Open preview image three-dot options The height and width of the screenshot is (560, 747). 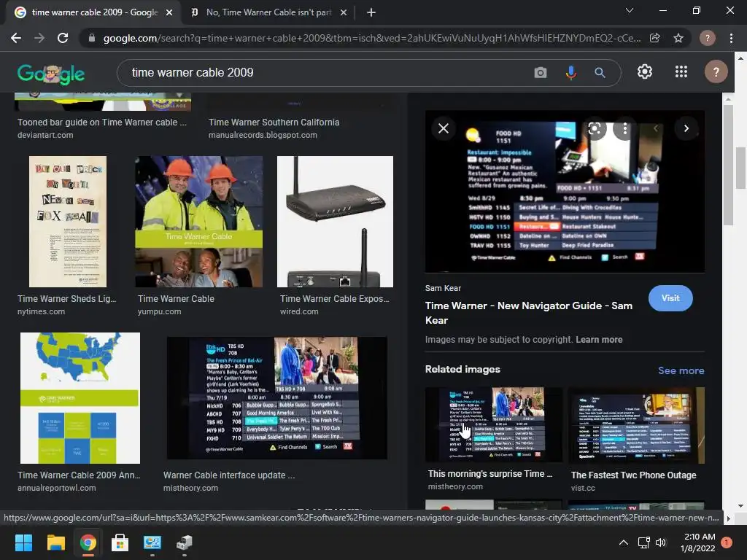point(624,128)
